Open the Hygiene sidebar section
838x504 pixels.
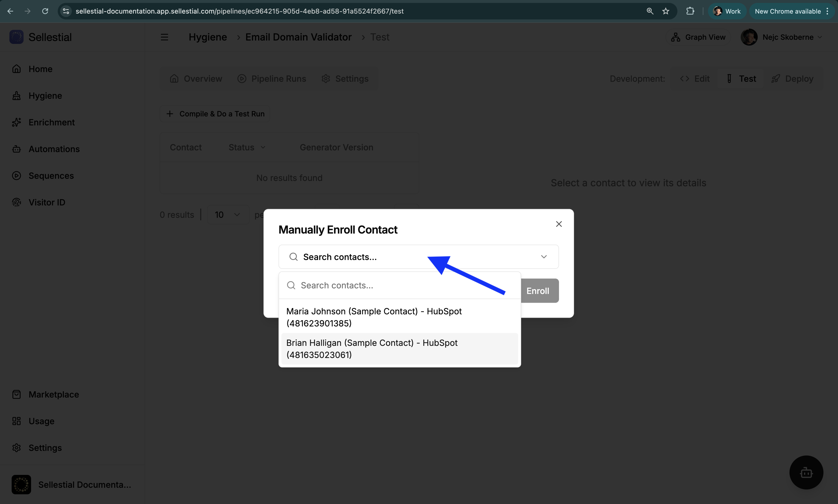[45, 96]
